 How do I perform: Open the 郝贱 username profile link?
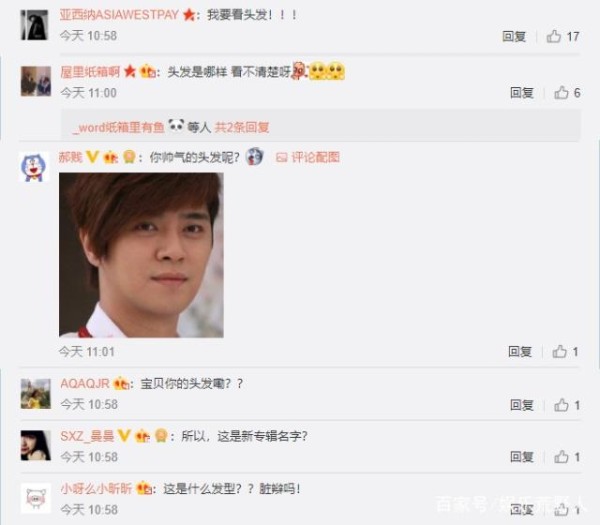click(x=70, y=157)
